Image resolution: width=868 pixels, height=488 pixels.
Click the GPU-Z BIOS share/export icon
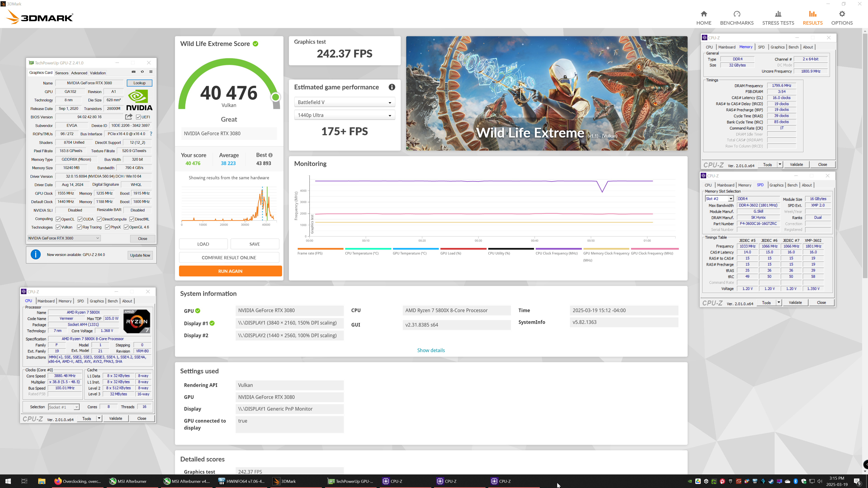click(x=128, y=117)
